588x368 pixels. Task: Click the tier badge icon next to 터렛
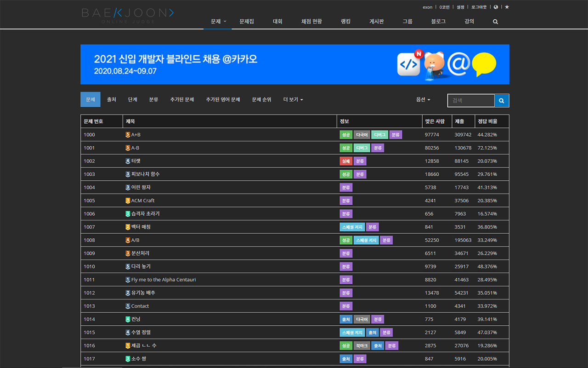tap(128, 161)
